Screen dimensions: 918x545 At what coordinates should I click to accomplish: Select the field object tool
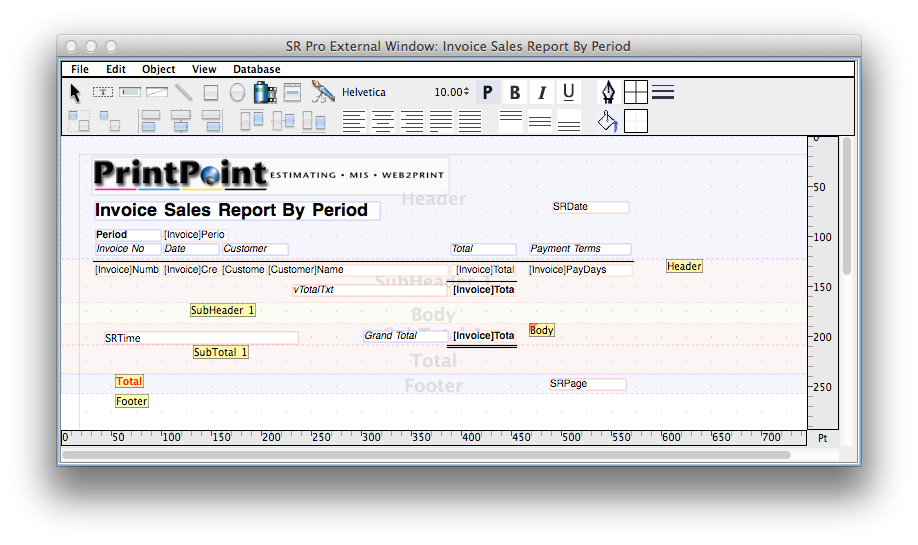(130, 92)
